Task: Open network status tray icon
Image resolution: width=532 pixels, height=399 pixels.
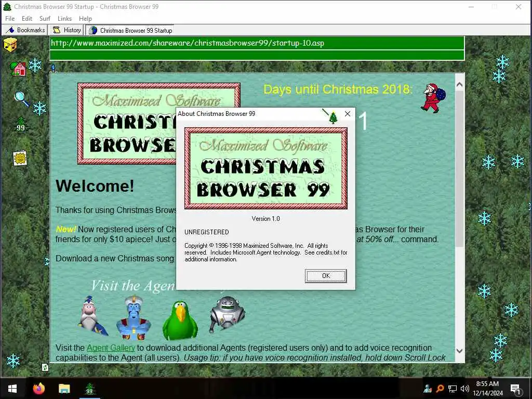Action: pyautogui.click(x=453, y=389)
